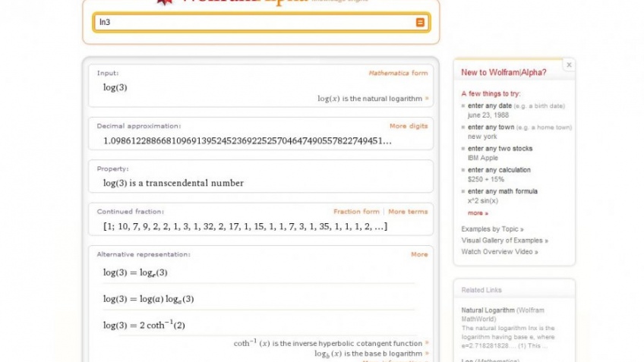The image size is (644, 362).
Task: Click 'A few things to try:' text
Action: [491, 93]
